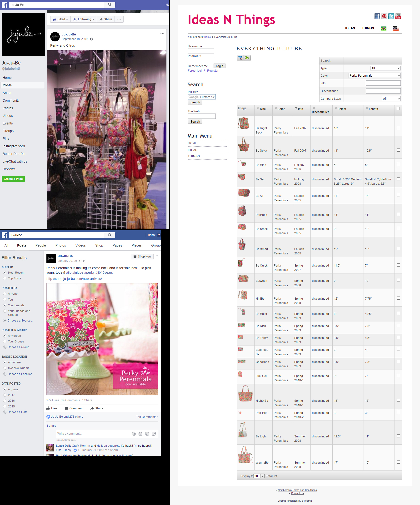This screenshot has height=505, width=420.
Task: Open THINGS in the Main Menu
Action: pos(194,156)
